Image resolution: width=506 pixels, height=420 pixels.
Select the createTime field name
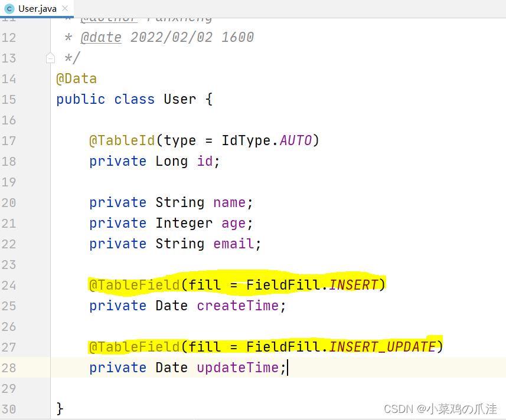[x=237, y=306]
